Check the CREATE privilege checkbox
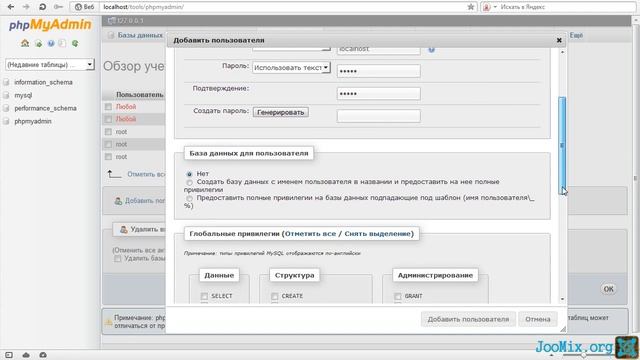640x360 pixels. (x=274, y=296)
